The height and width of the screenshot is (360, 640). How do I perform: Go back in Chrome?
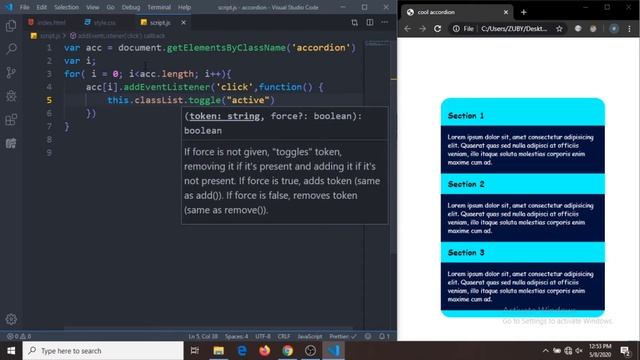coord(407,29)
